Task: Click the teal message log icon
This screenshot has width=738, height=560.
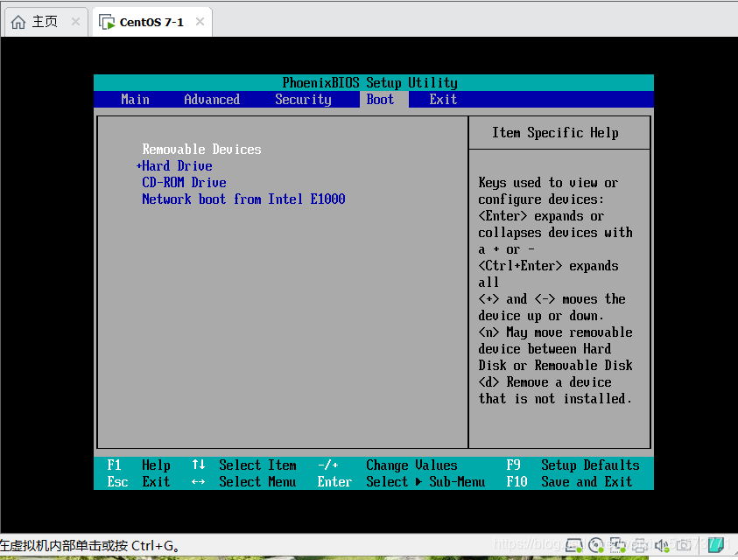Action: click(x=715, y=545)
